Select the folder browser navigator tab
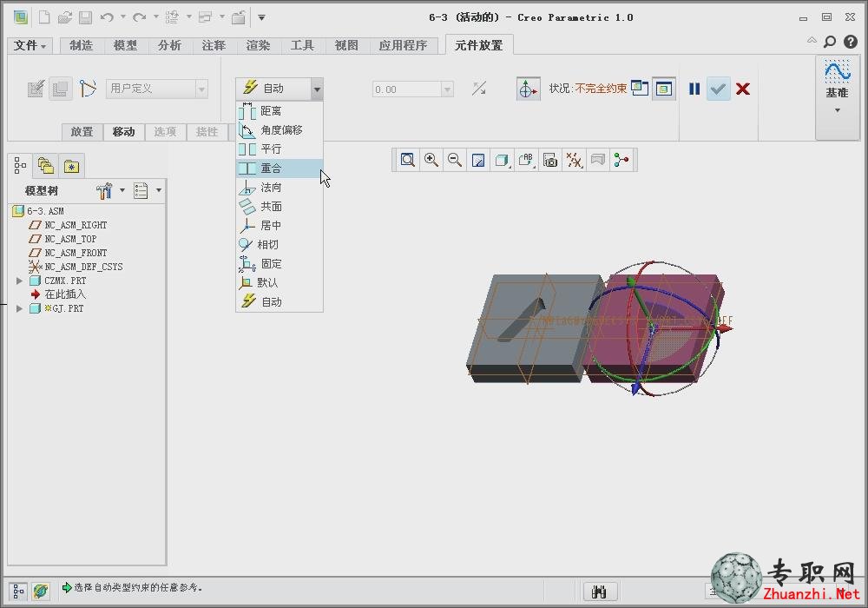The image size is (868, 608). coord(45,166)
